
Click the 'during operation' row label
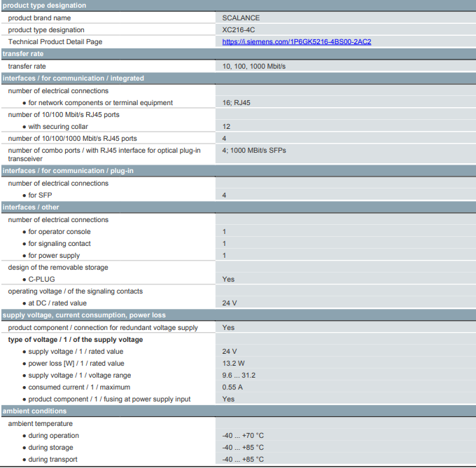click(54, 436)
